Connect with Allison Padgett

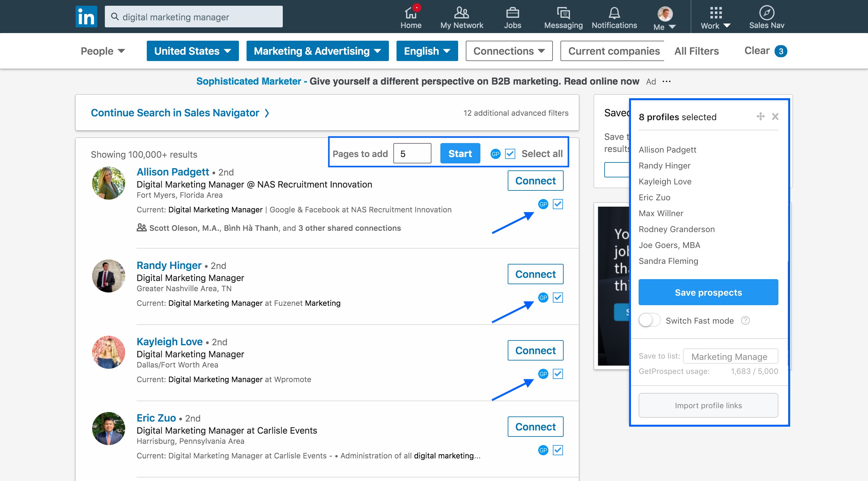[535, 180]
